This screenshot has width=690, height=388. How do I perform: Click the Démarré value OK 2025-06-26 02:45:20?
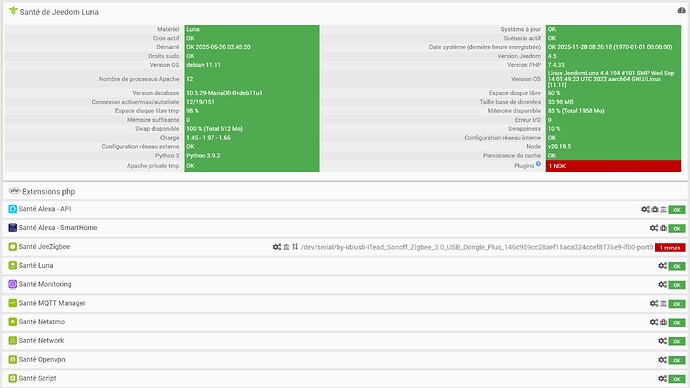tap(218, 47)
